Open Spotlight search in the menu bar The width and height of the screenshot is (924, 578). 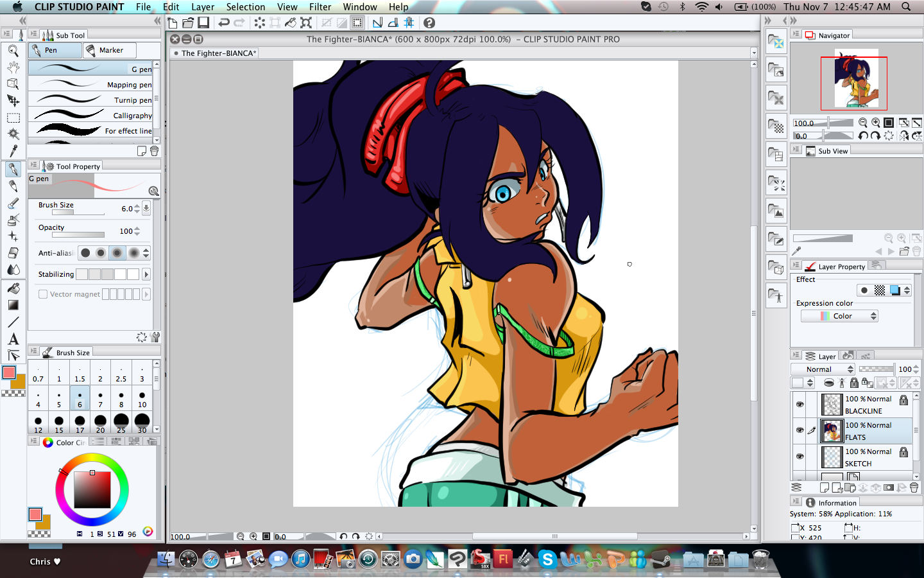pyautogui.click(x=906, y=6)
